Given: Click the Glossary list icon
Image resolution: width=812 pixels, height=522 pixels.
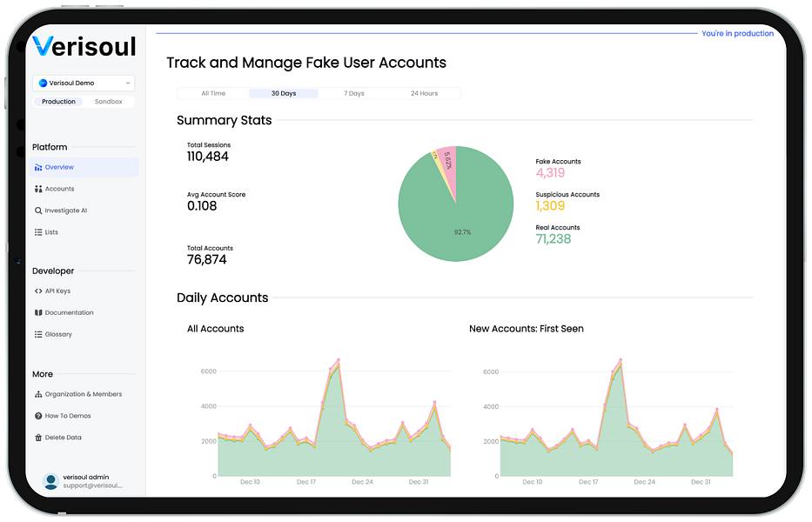Looking at the screenshot, I should 38,335.
